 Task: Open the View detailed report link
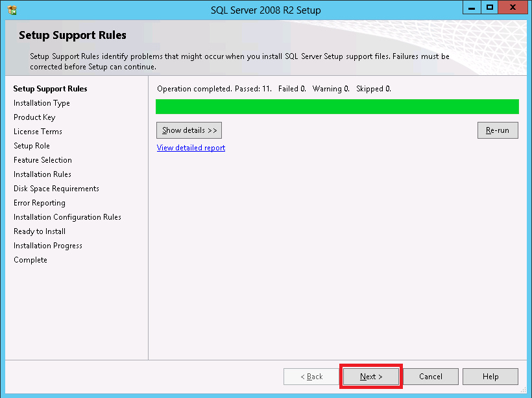click(191, 148)
